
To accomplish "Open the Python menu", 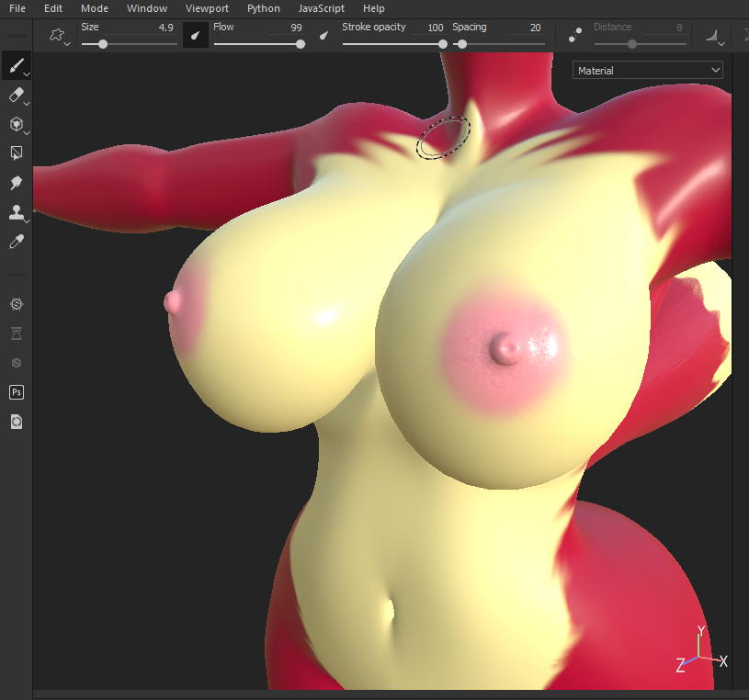I will click(263, 8).
